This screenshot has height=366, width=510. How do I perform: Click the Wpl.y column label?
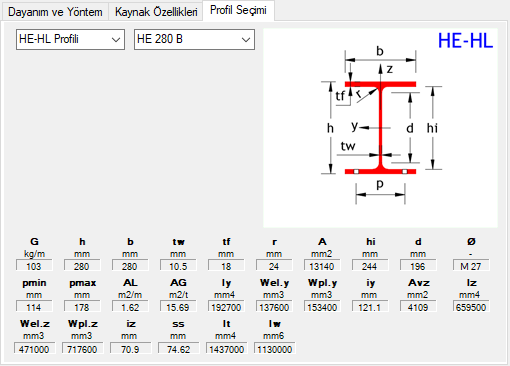click(x=322, y=283)
